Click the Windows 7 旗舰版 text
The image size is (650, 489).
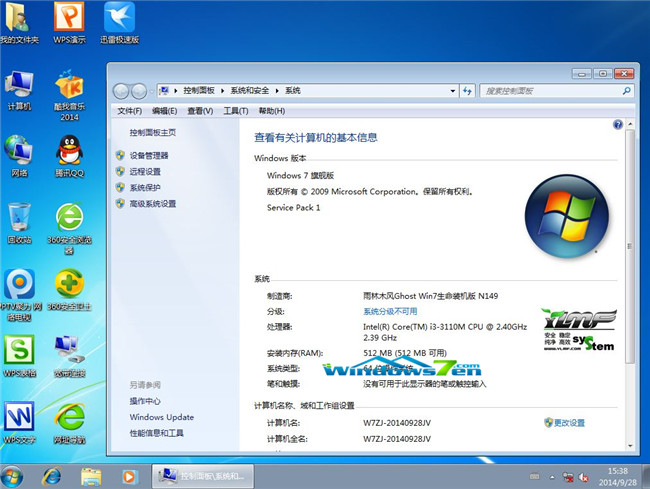[x=300, y=176]
